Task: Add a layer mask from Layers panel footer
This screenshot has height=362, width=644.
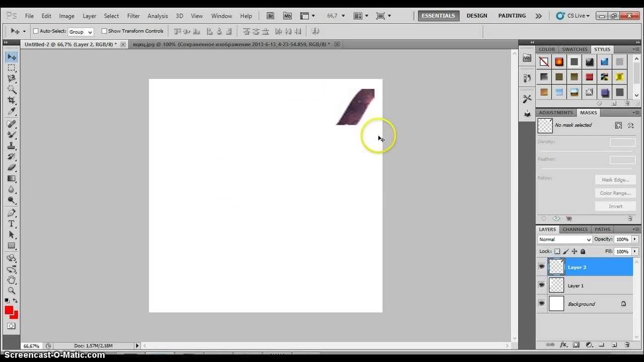Action: coord(576,345)
